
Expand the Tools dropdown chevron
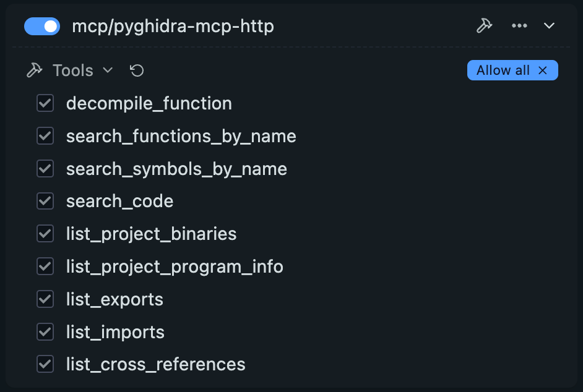(108, 70)
